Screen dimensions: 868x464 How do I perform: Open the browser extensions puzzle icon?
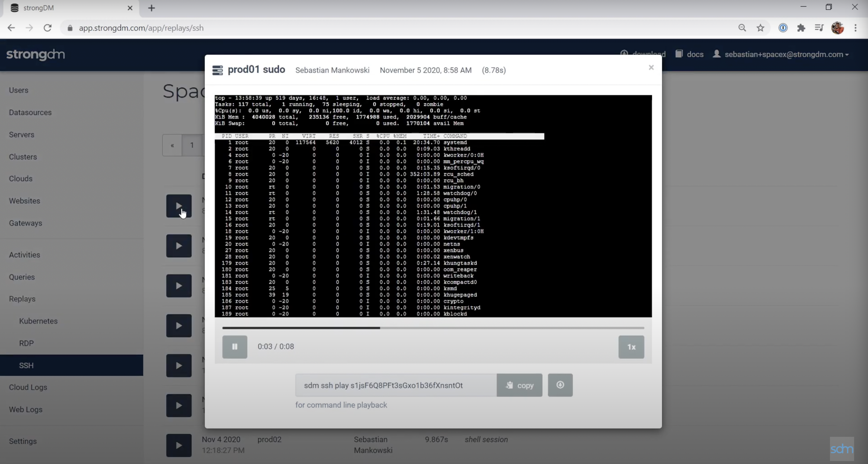tap(801, 28)
